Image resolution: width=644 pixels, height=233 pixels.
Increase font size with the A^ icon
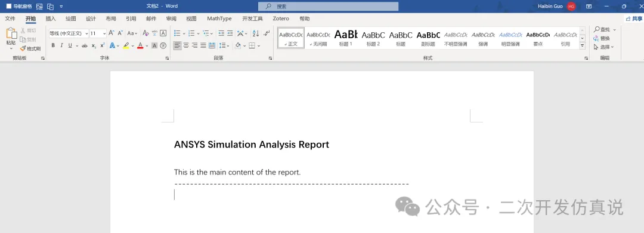[x=112, y=33]
